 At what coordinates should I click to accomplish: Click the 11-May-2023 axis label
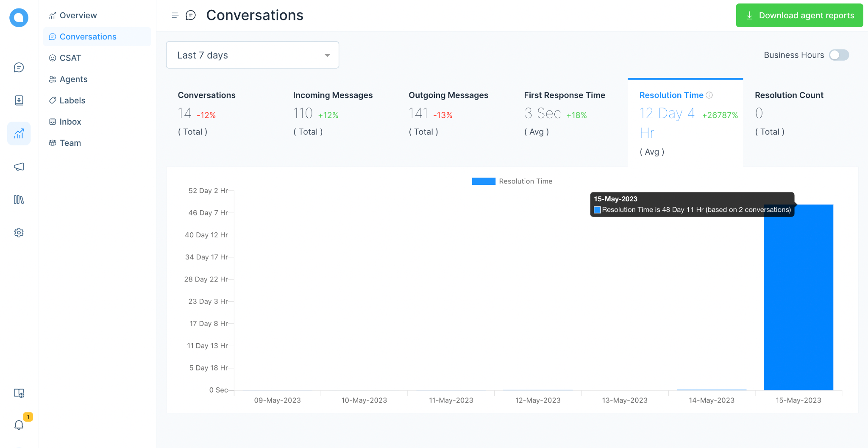click(451, 401)
